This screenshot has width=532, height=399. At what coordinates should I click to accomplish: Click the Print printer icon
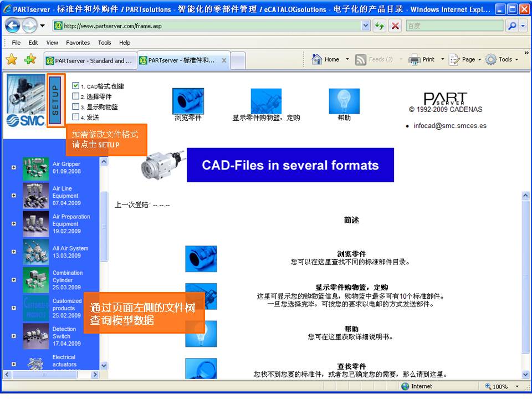[x=415, y=60]
